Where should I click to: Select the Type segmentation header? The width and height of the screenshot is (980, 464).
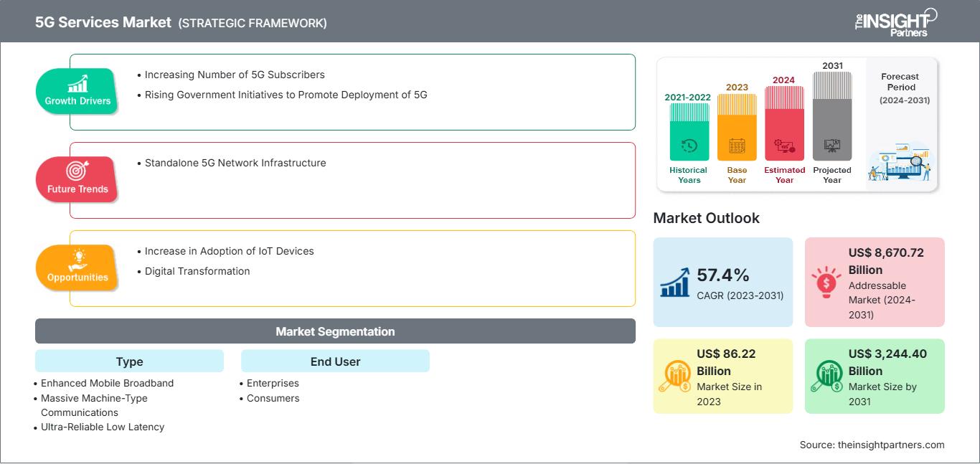tap(129, 361)
